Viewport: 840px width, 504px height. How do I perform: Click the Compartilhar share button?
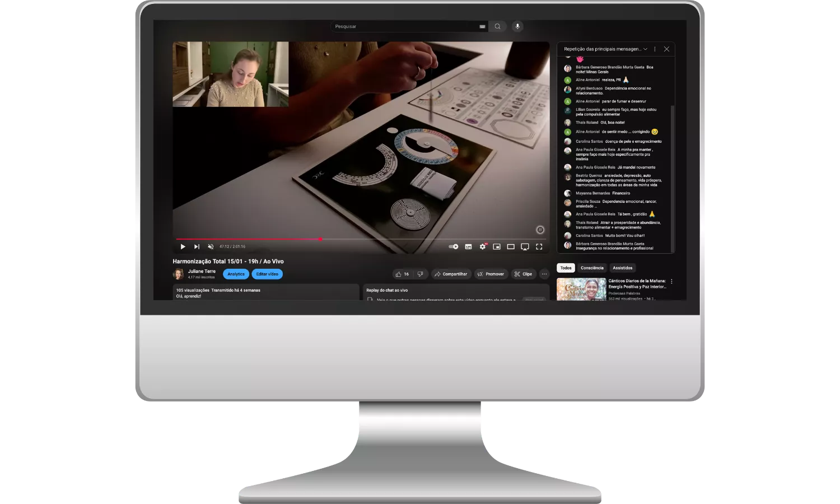click(451, 274)
